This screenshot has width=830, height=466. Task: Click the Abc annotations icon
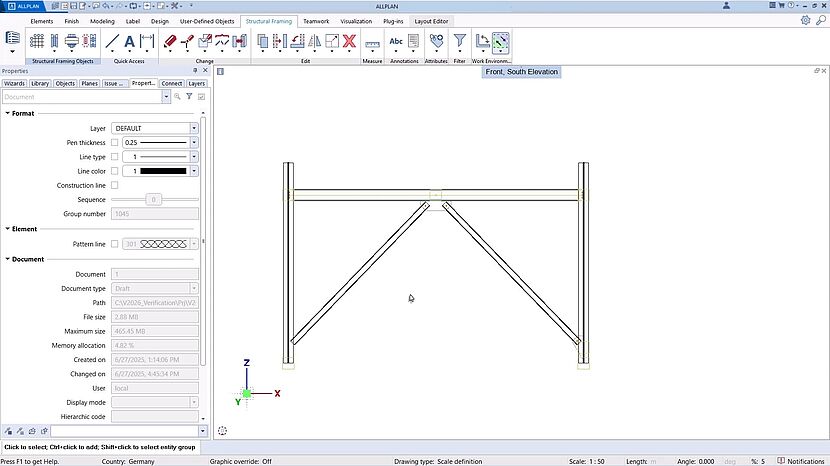tap(397, 41)
